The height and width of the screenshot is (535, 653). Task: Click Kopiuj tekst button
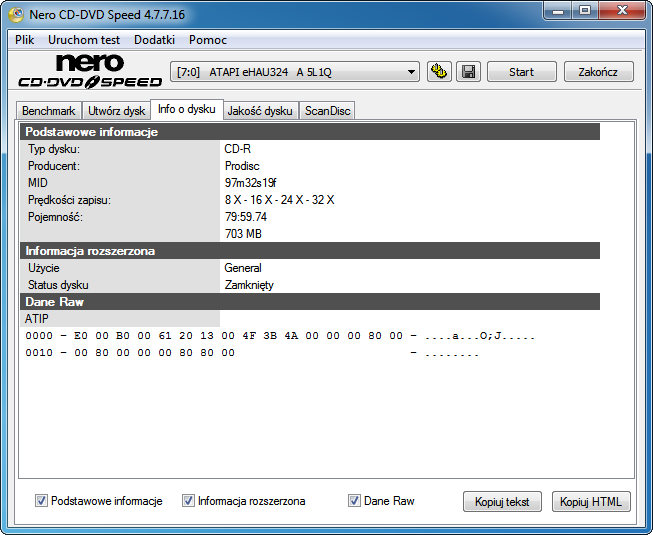(x=502, y=502)
